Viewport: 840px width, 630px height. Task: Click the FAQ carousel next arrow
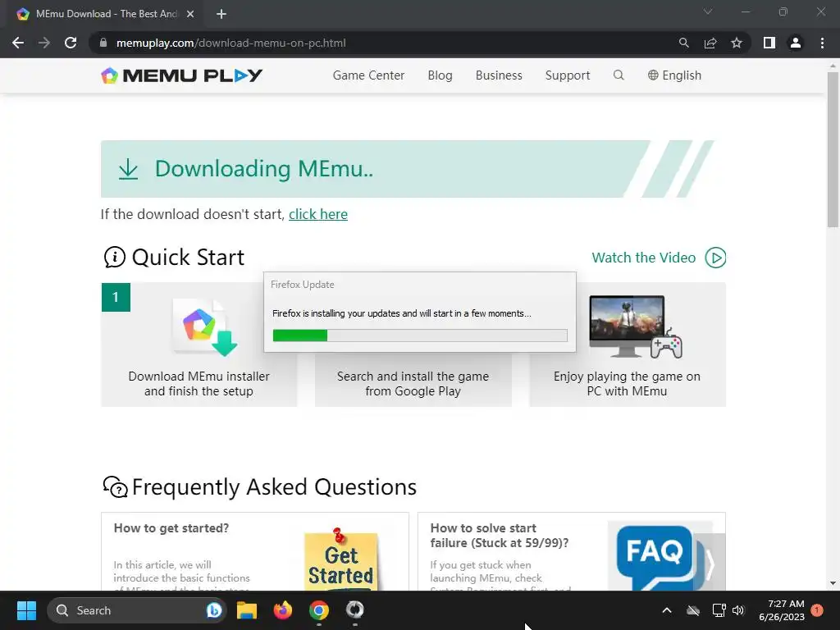click(710, 563)
